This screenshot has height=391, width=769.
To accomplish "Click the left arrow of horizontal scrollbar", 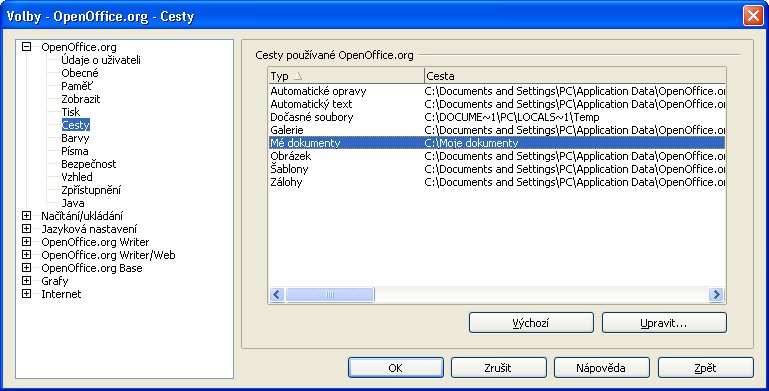I will tap(277, 294).
